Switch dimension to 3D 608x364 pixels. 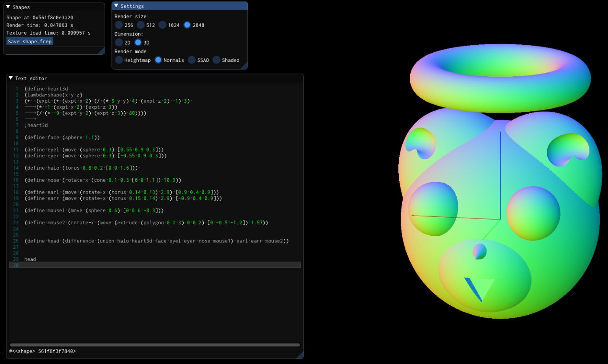click(x=138, y=42)
